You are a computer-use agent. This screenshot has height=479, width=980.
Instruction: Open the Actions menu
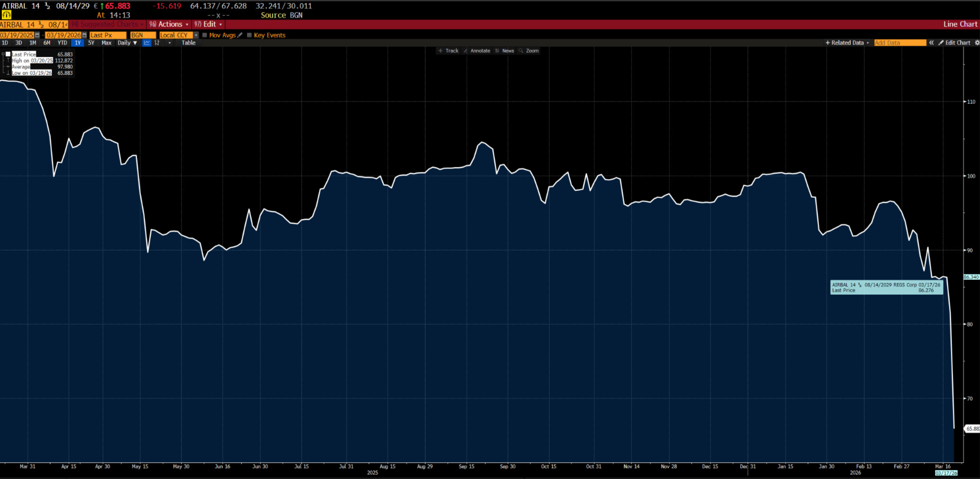170,24
